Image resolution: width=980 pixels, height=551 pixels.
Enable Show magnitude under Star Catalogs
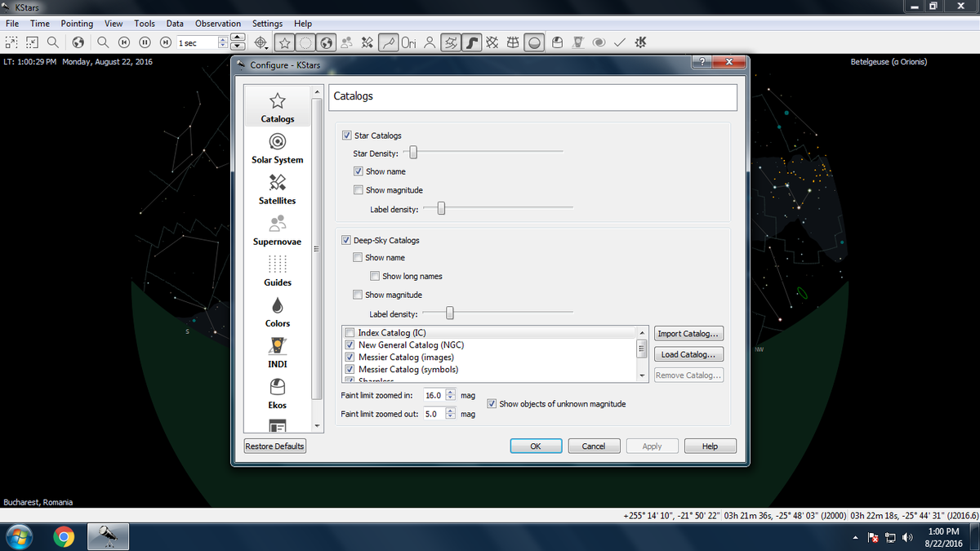pyautogui.click(x=359, y=190)
